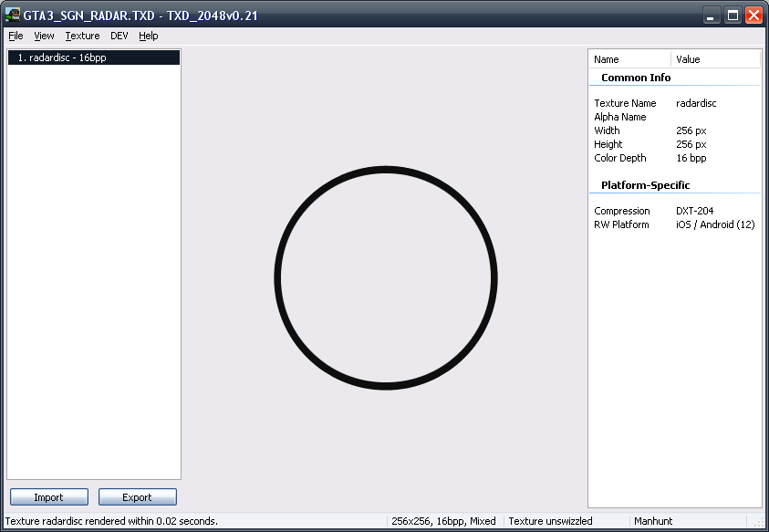The image size is (769, 532).
Task: Click the Name column header
Action: (x=629, y=59)
